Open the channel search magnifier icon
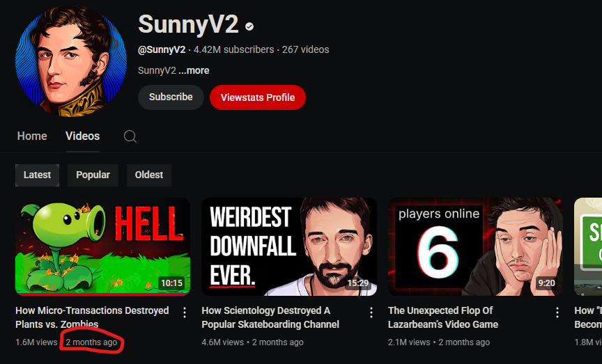 click(x=130, y=136)
